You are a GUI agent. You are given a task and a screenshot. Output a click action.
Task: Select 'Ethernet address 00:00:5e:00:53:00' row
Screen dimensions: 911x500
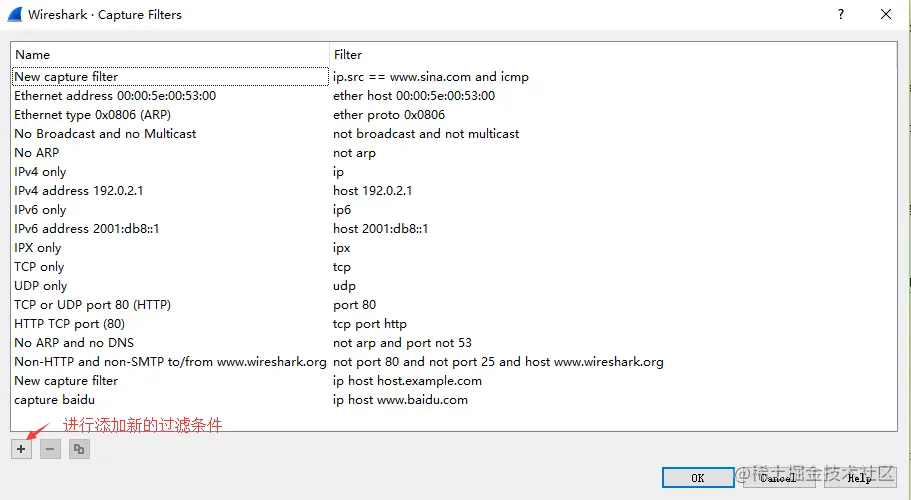coord(115,96)
